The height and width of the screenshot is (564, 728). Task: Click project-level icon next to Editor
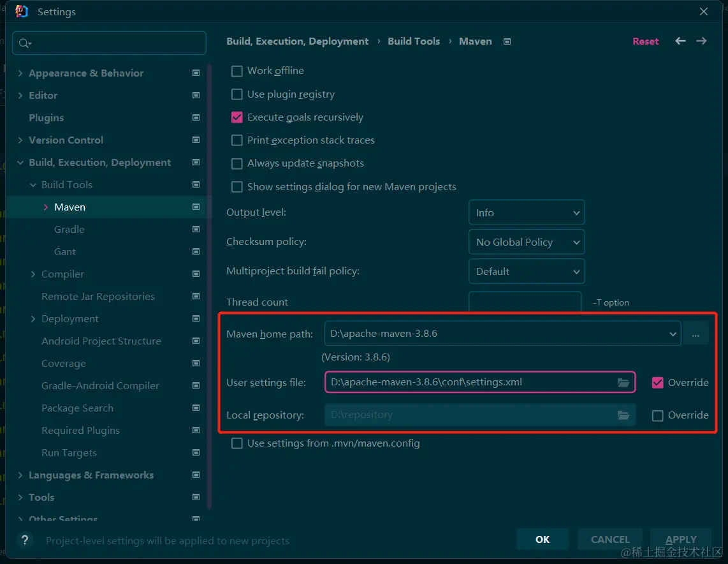pyautogui.click(x=196, y=95)
